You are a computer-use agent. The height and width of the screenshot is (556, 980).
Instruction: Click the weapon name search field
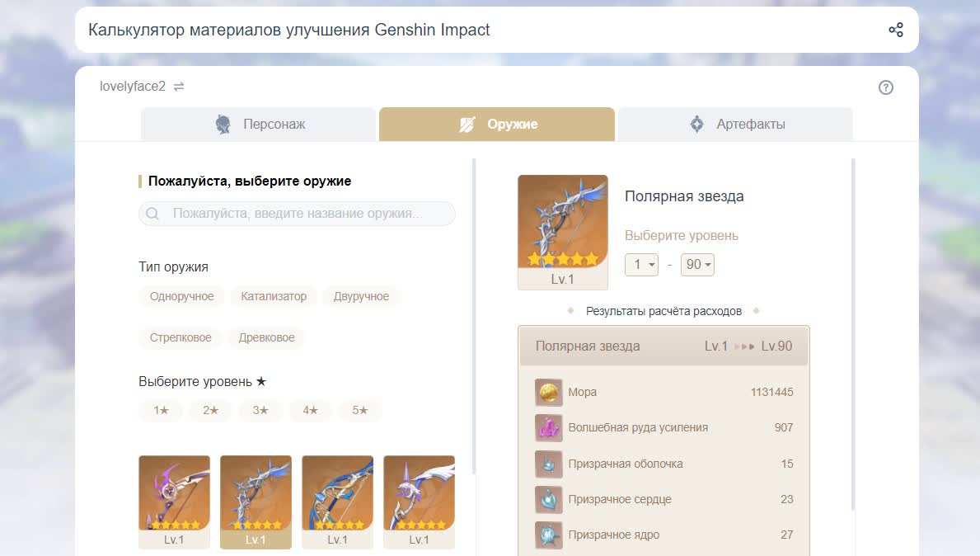pyautogui.click(x=297, y=214)
